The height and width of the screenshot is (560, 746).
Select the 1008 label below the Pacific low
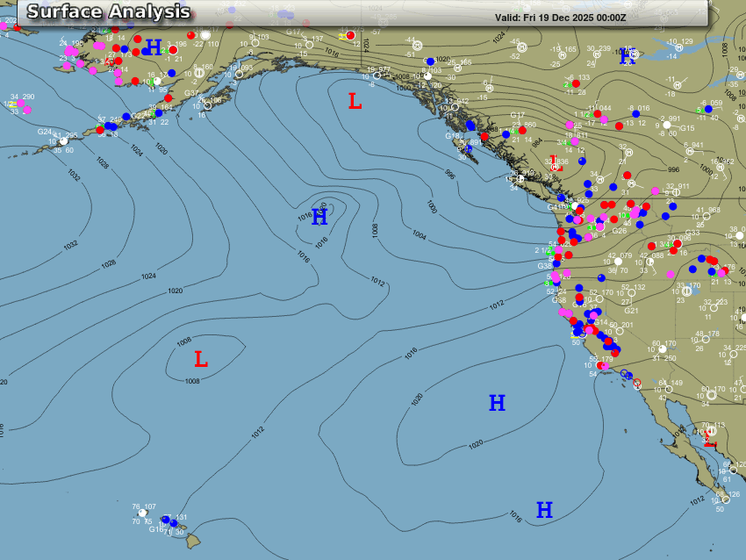193,381
